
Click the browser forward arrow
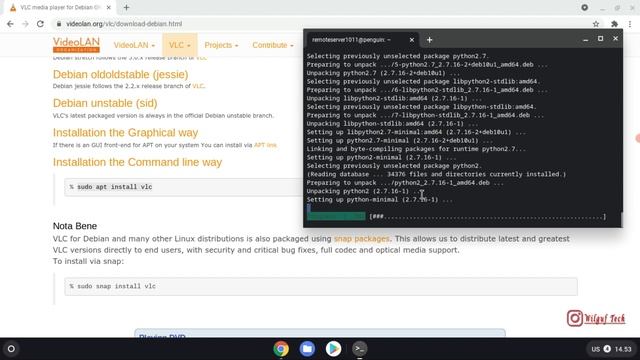pyautogui.click(x=25, y=24)
